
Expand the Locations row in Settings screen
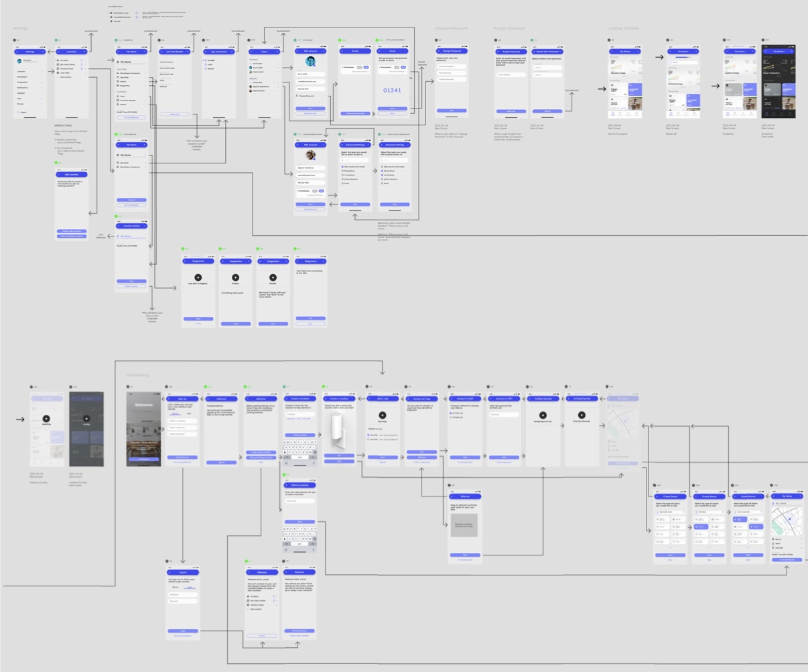pos(42,71)
